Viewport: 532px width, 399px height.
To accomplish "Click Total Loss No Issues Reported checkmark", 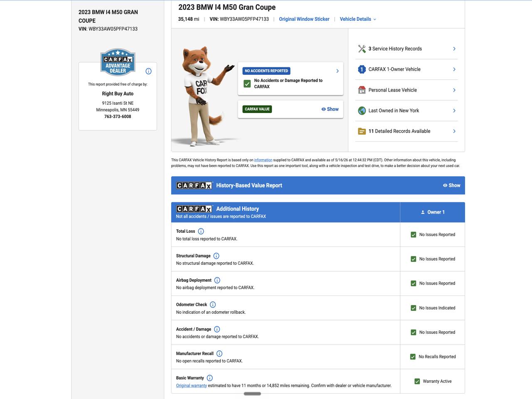I will click(x=414, y=235).
